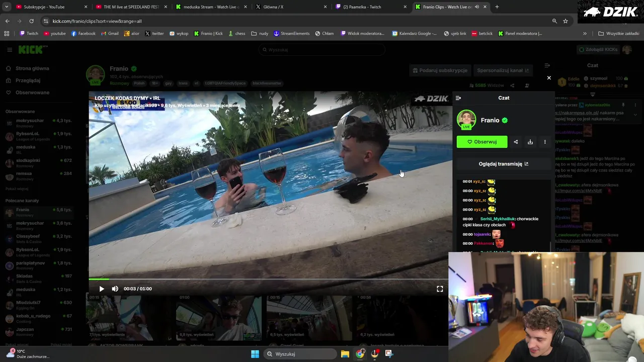Image resolution: width=644 pixels, height=362 pixels.
Task: Open Chrome from the taskbar
Action: (x=360, y=354)
